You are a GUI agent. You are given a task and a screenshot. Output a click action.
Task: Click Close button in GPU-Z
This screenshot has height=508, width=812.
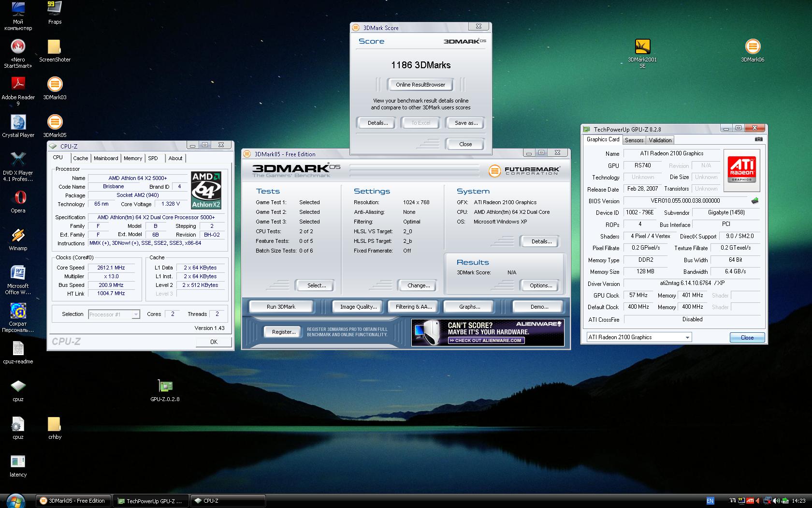[x=747, y=338]
